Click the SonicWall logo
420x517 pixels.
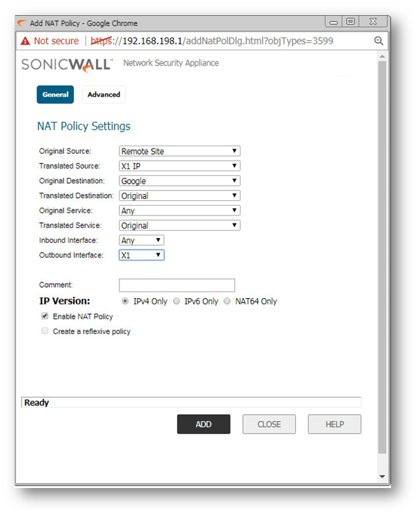[x=66, y=64]
